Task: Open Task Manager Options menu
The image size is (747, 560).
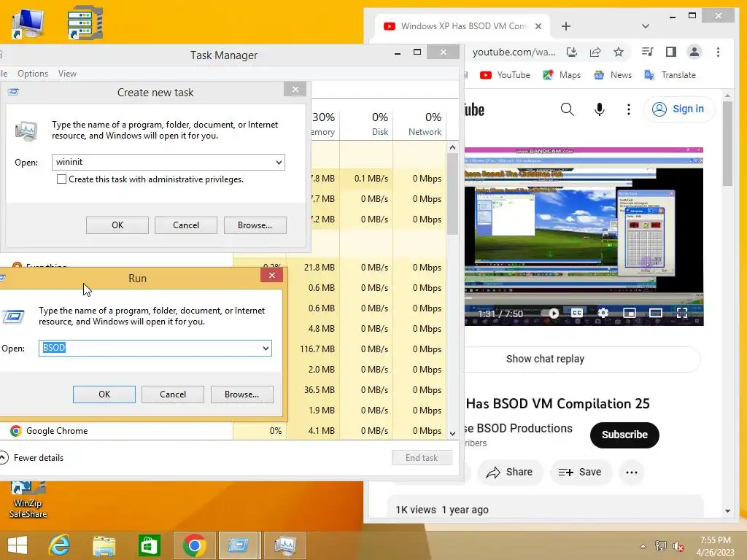Action: click(x=33, y=74)
